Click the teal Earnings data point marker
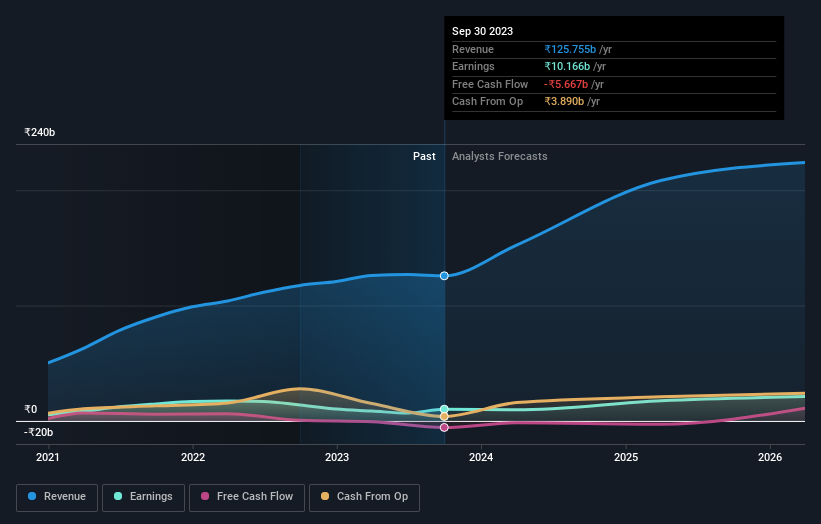821x524 pixels. (x=444, y=409)
